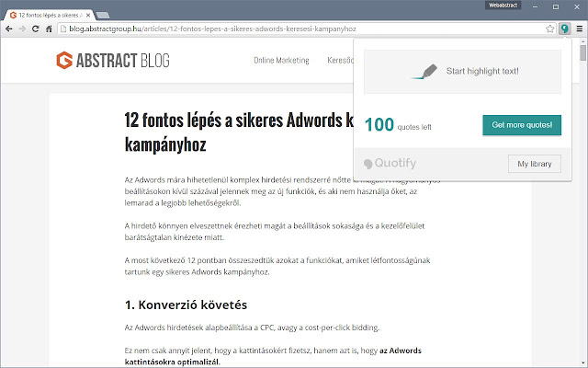Click the 'Start highlight text!' panel

pos(462,72)
